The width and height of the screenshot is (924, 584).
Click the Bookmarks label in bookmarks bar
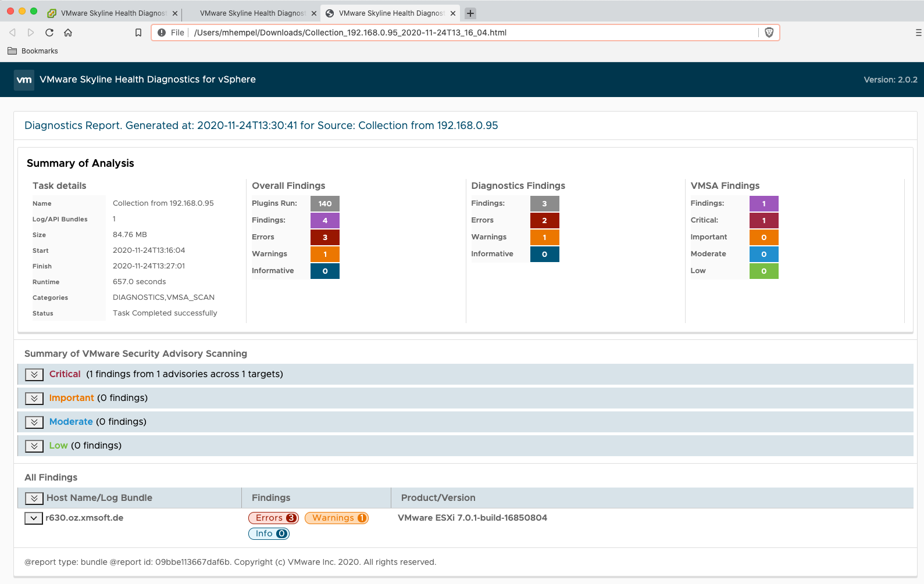(x=40, y=51)
